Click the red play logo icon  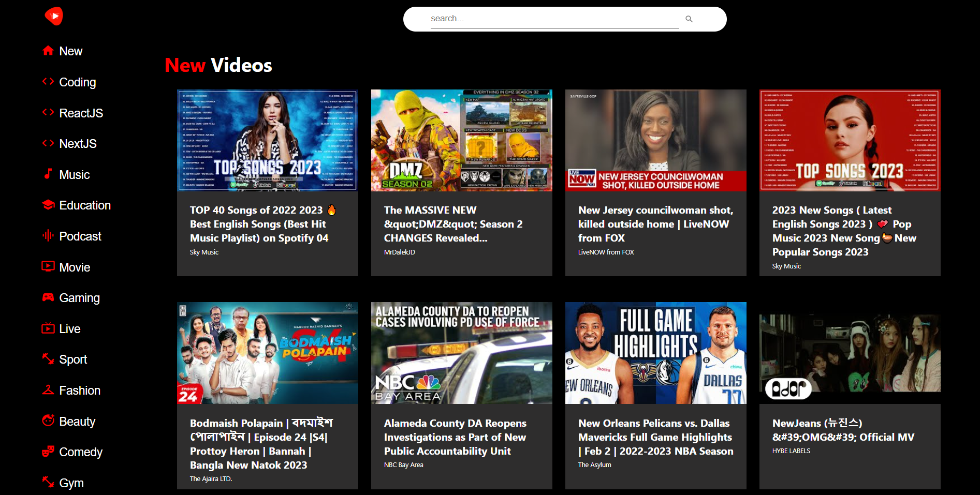(x=54, y=16)
